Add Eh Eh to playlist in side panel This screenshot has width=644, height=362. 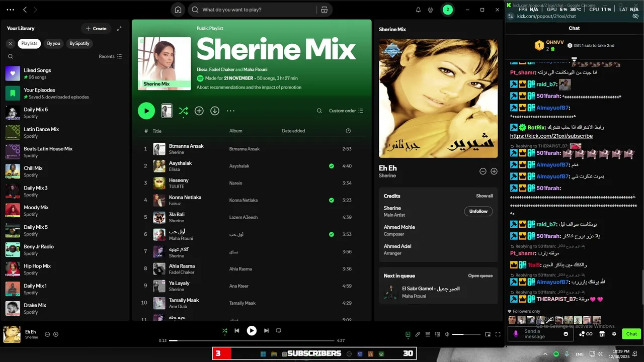494,171
